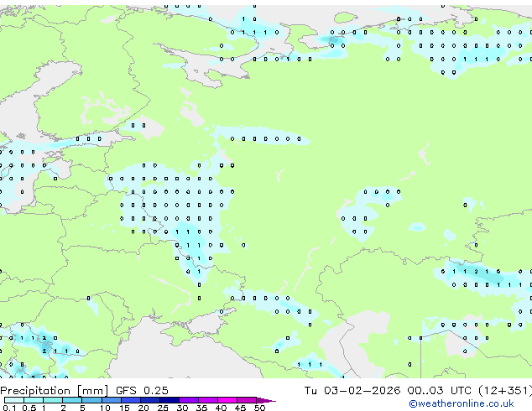The image size is (532, 411).
Task: Click the 45–50 mm legend swatch
Action: tap(247, 400)
